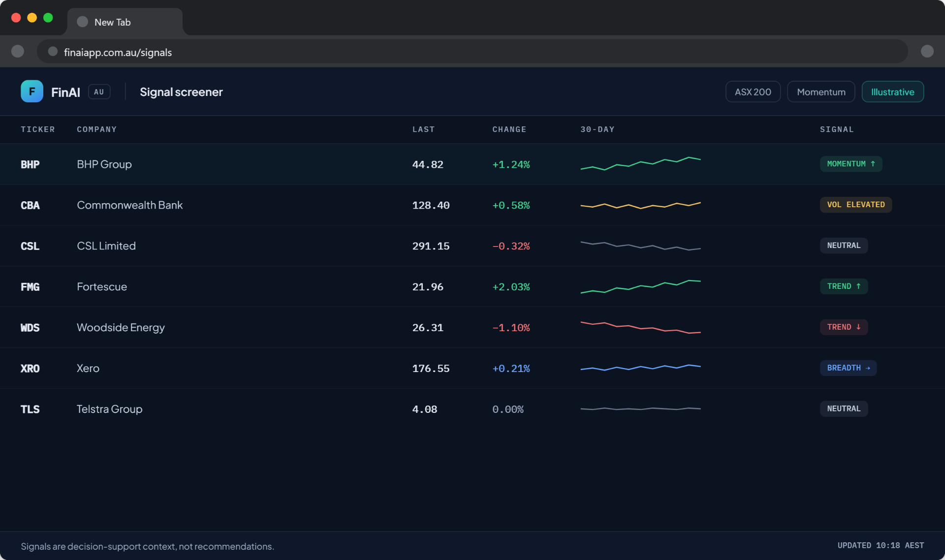Click the Signal screener page title

click(181, 92)
